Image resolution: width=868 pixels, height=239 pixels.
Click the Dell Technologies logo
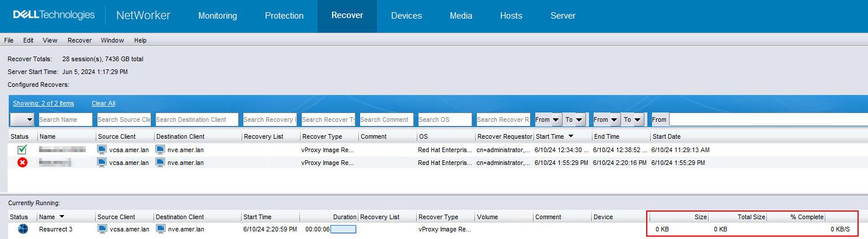pos(54,15)
